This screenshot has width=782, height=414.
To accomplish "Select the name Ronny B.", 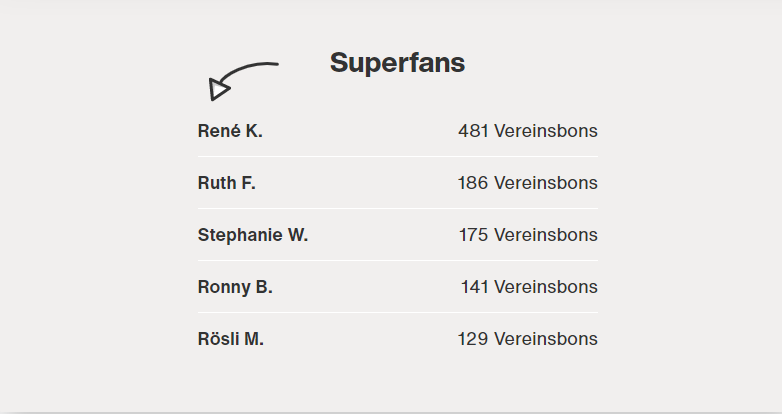I will 235,287.
